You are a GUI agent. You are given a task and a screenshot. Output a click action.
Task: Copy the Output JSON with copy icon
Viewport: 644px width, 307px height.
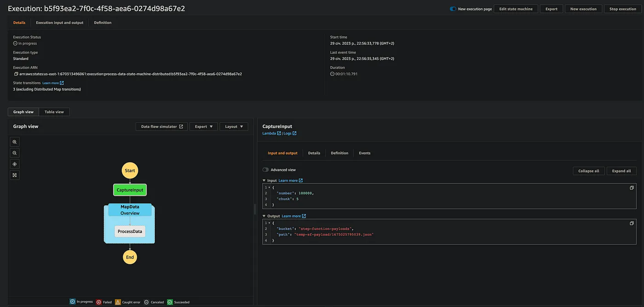pos(632,223)
